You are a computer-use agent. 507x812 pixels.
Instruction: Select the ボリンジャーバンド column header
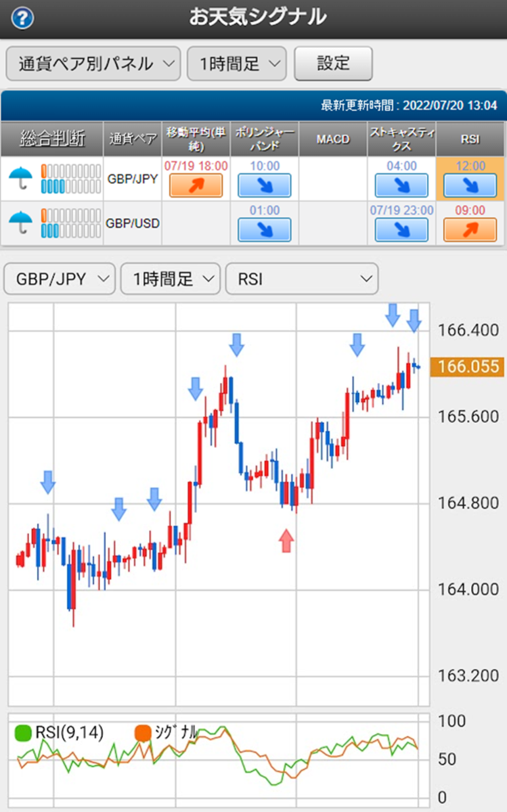tap(265, 139)
